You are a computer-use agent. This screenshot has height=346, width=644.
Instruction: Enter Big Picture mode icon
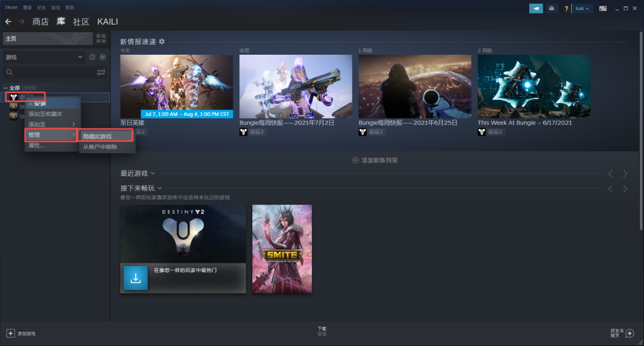(x=603, y=8)
